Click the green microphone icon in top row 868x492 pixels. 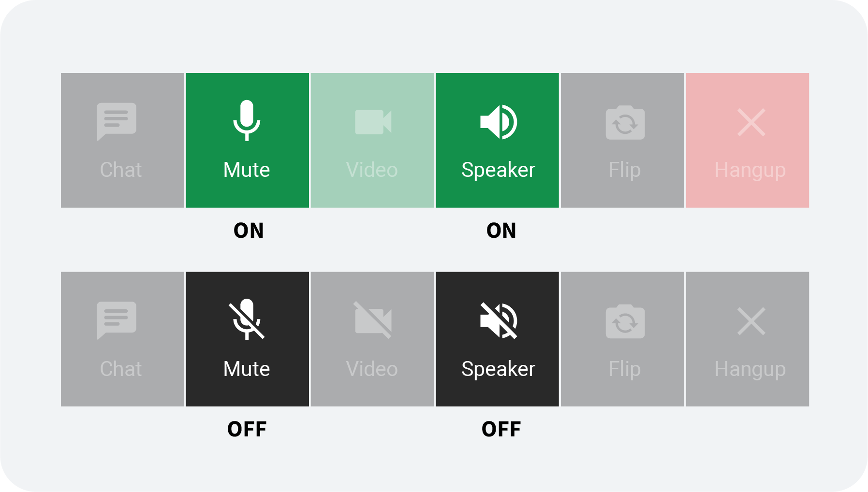[247, 120]
